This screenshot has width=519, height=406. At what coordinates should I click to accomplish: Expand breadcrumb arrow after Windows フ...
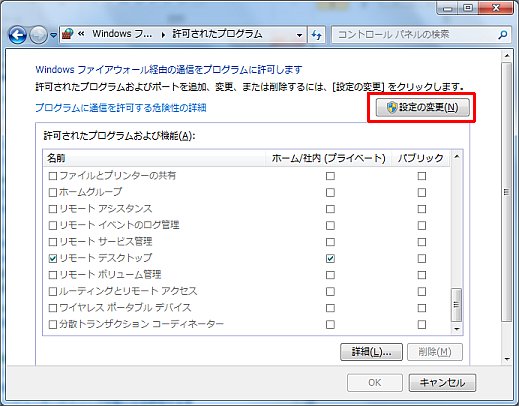click(x=163, y=35)
